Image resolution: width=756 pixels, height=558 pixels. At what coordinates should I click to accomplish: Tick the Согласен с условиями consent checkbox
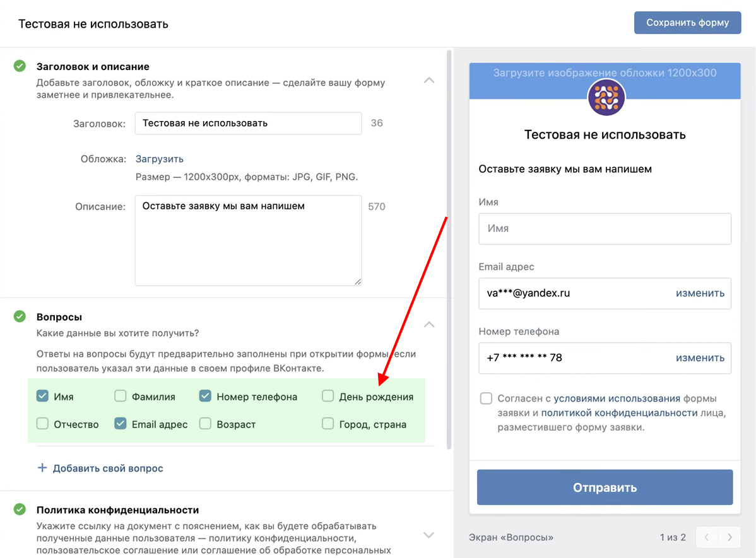point(486,398)
